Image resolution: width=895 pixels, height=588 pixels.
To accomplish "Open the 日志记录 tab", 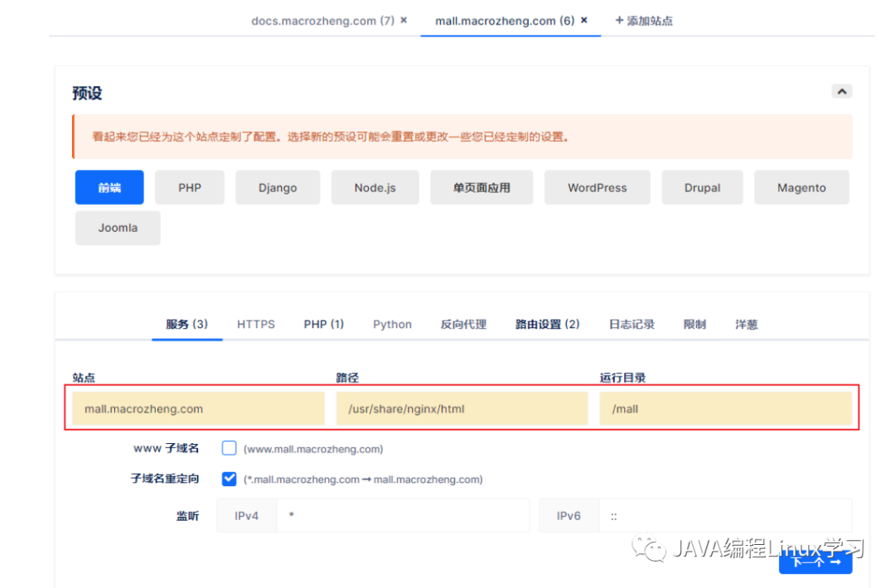I will coord(631,325).
